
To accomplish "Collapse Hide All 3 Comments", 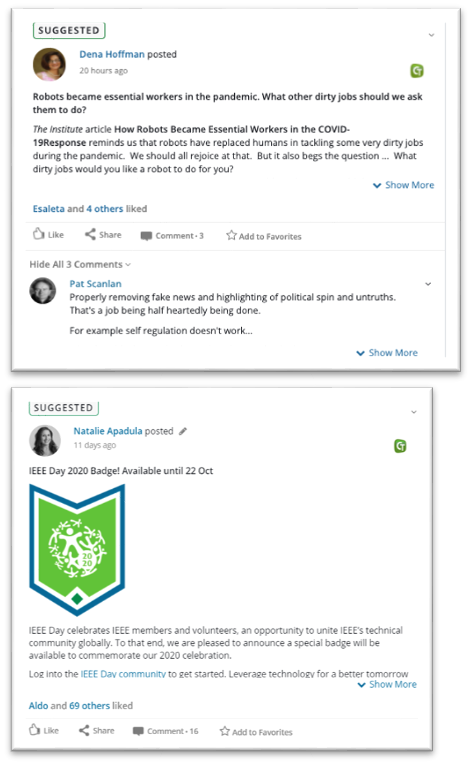I will coord(80,264).
